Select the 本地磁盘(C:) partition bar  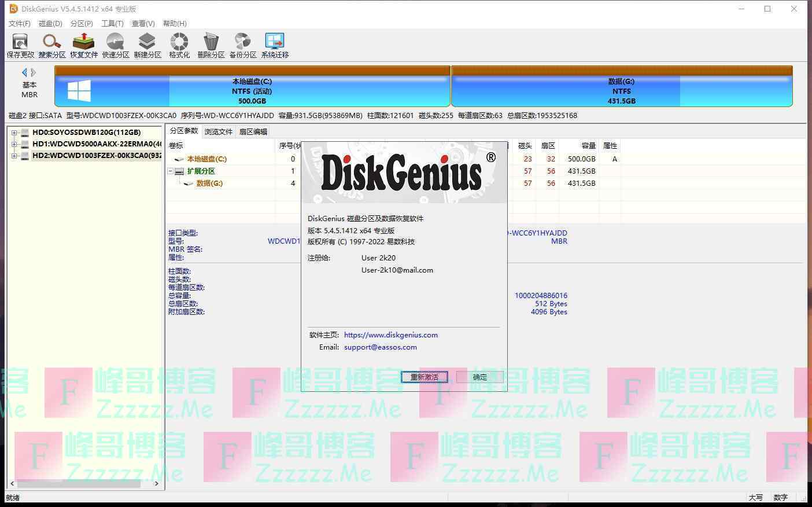point(252,86)
